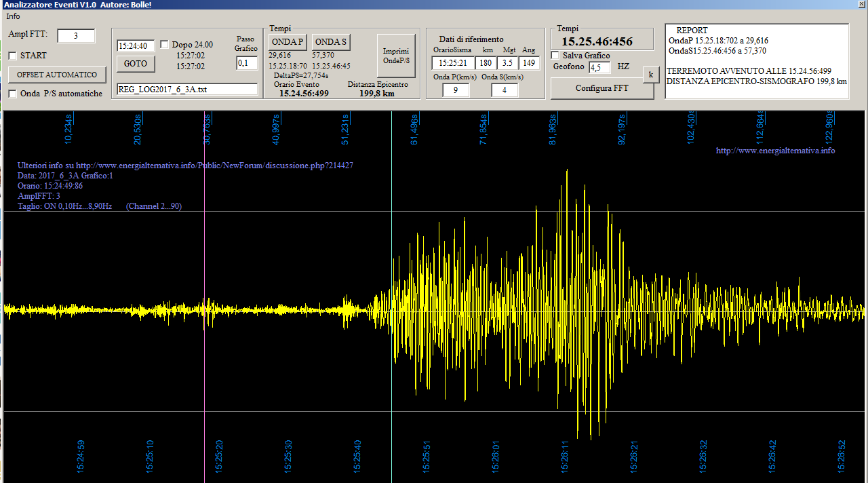Click the Onda S(km/s) speed field
Viewport: 868px width, 483px height.
point(505,90)
